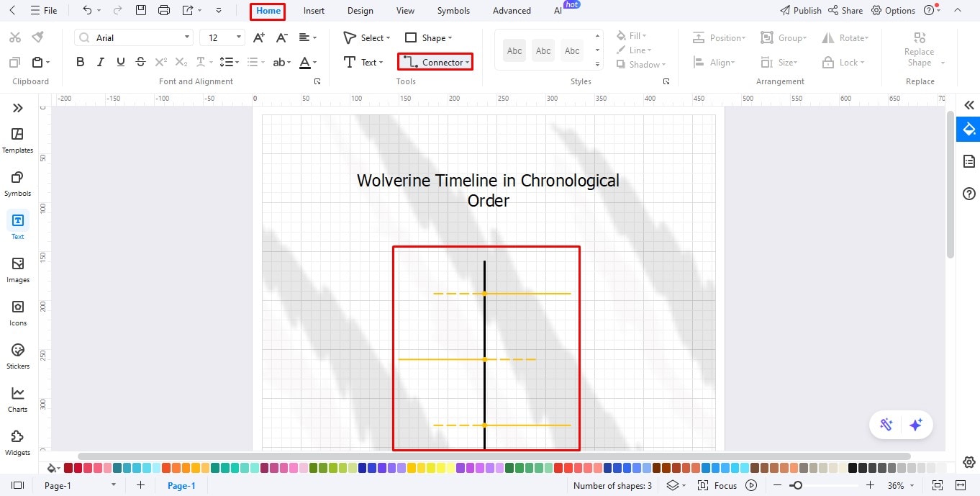
Task: Toggle Subscript formatting
Action: pos(181,63)
